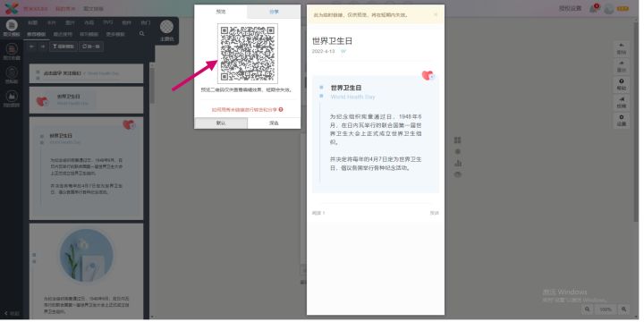Click the 换一批 refresh button

(x=90, y=47)
